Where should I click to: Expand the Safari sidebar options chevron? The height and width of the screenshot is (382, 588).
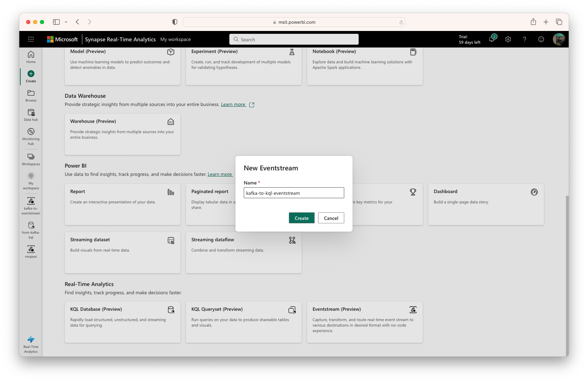click(x=66, y=22)
